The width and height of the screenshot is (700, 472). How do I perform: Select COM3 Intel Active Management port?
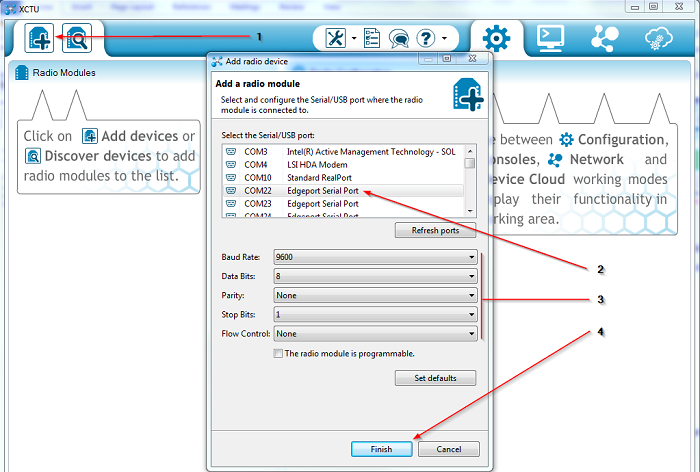point(343,152)
